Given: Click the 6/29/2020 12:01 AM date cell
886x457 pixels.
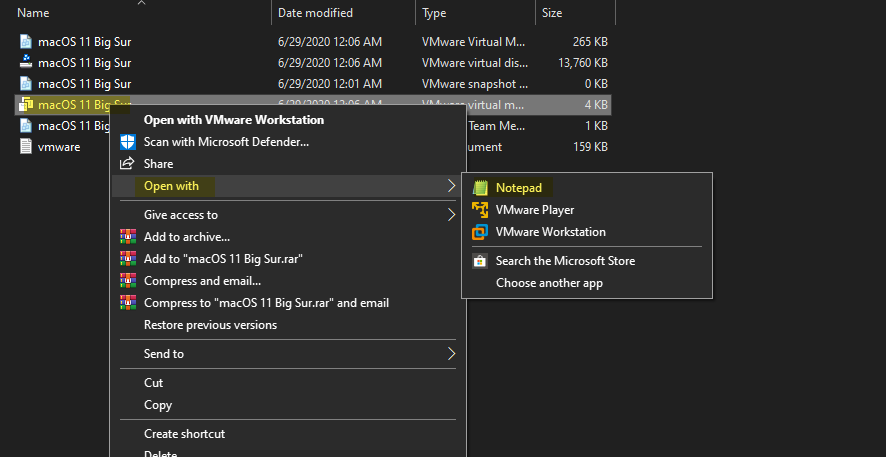Looking at the screenshot, I should tap(330, 84).
